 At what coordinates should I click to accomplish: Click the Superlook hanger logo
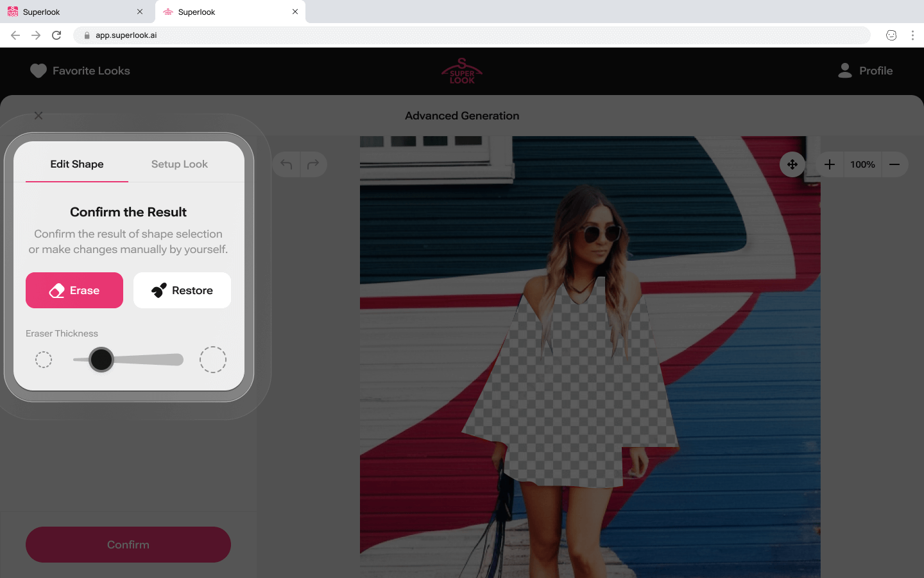(462, 71)
